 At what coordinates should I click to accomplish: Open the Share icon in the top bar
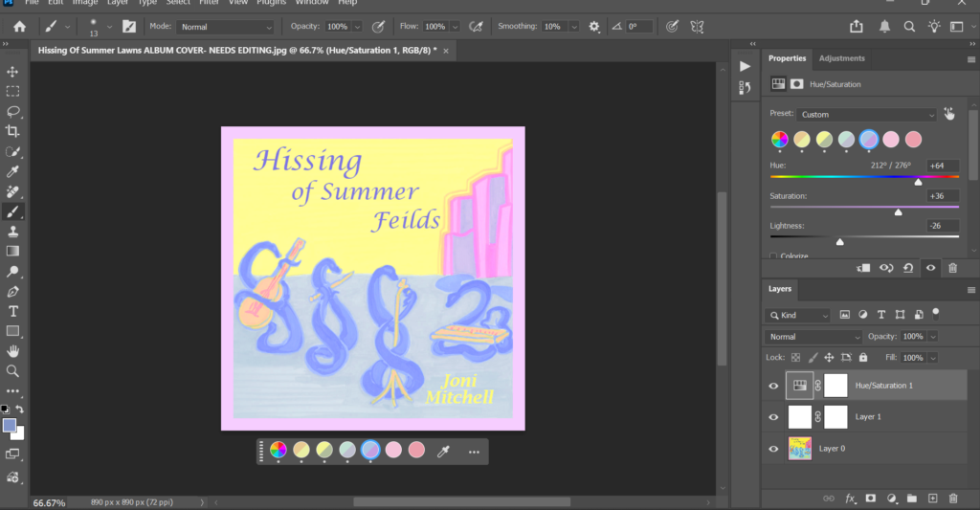click(x=857, y=26)
